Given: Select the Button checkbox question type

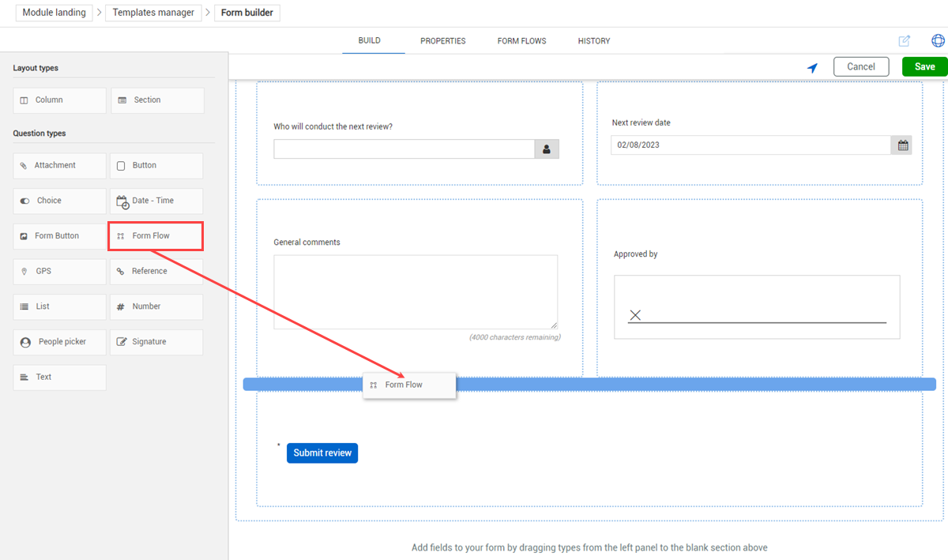Looking at the screenshot, I should tap(156, 166).
